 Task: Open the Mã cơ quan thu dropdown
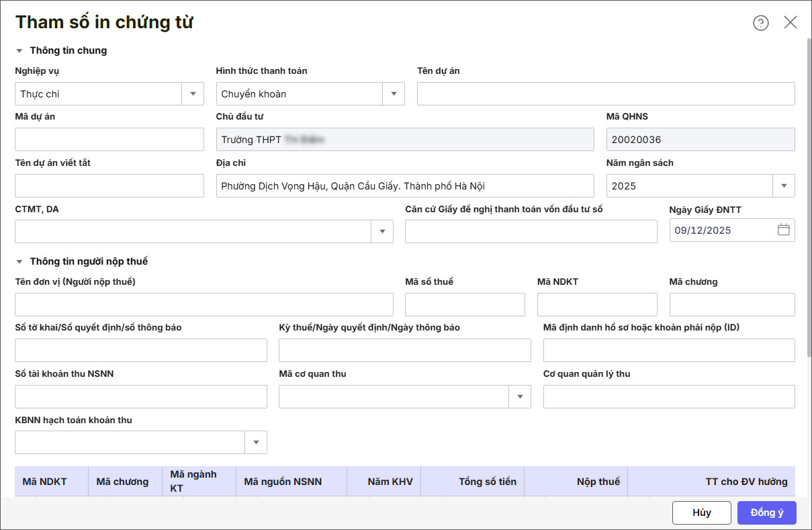[520, 397]
